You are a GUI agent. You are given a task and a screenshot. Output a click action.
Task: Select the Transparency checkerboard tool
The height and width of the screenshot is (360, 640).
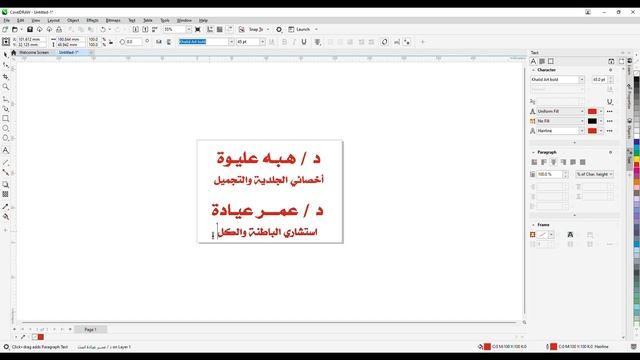pos(5,194)
